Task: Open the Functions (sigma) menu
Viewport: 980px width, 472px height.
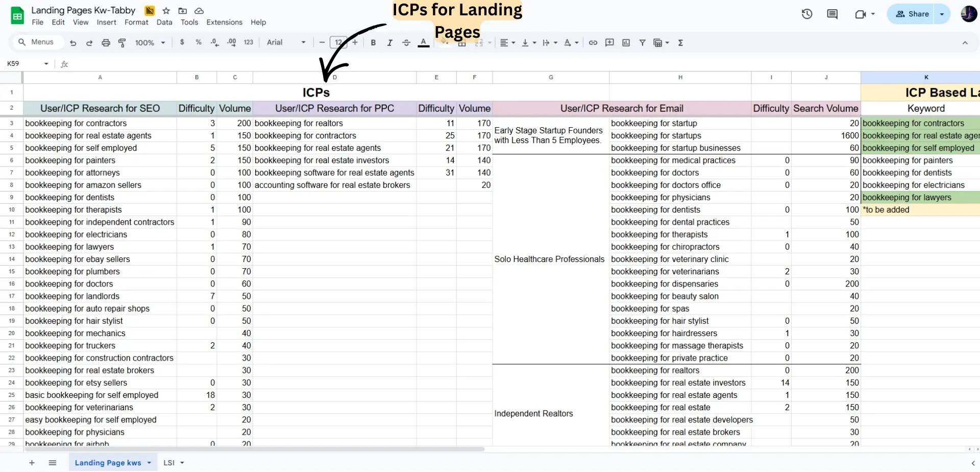Action: (x=680, y=42)
